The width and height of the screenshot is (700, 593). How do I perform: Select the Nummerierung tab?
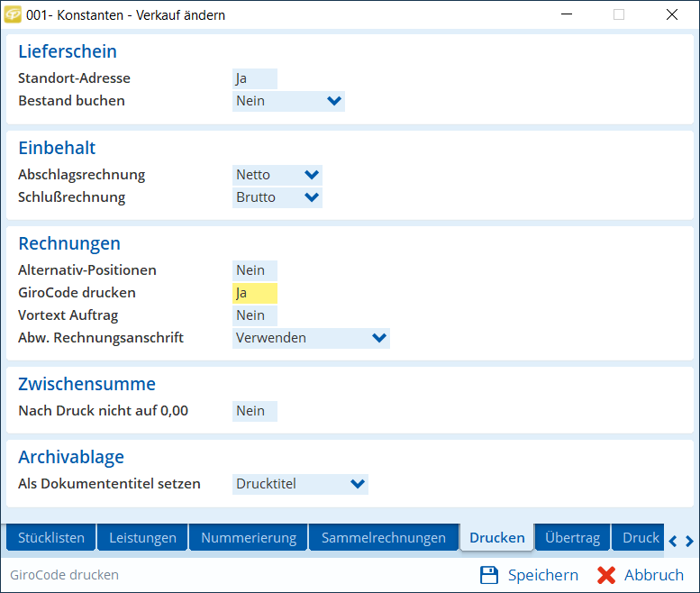[249, 538]
